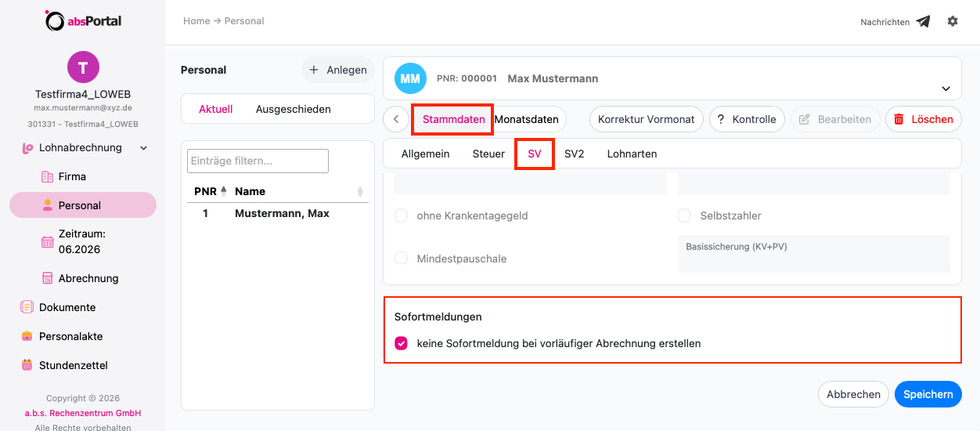The height and width of the screenshot is (431, 980).
Task: Click the Firma building icon in sidebar
Action: 47,176
